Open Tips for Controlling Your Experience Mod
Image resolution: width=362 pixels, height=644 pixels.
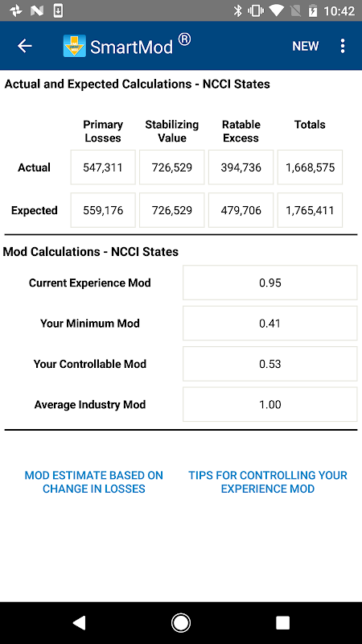pyautogui.click(x=268, y=482)
